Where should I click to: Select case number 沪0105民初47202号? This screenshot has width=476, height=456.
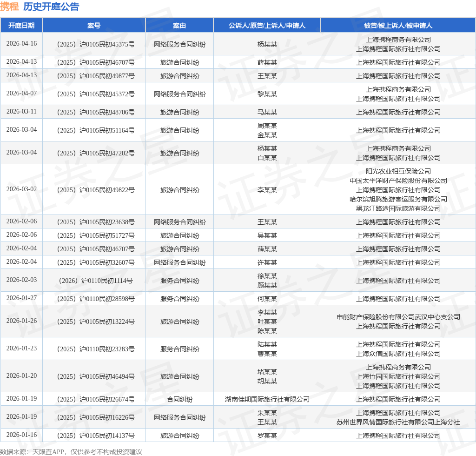click(x=96, y=153)
